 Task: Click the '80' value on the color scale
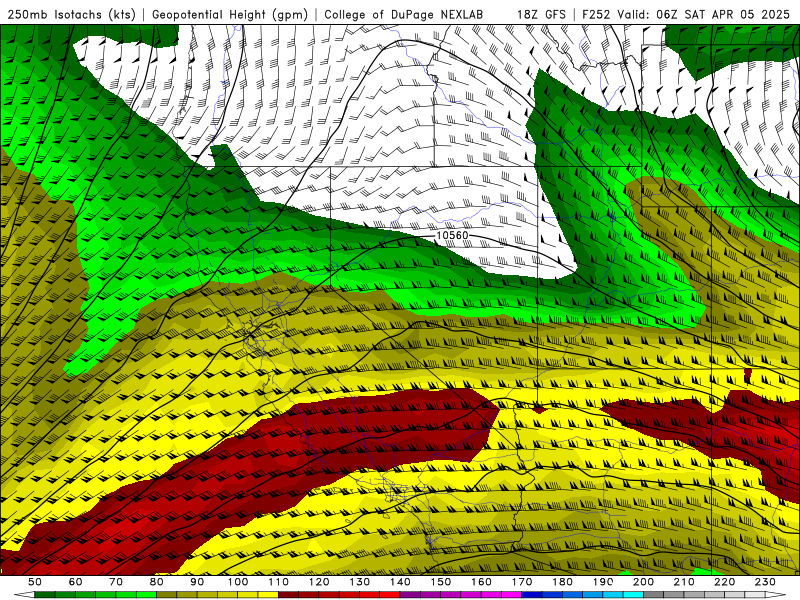click(157, 582)
